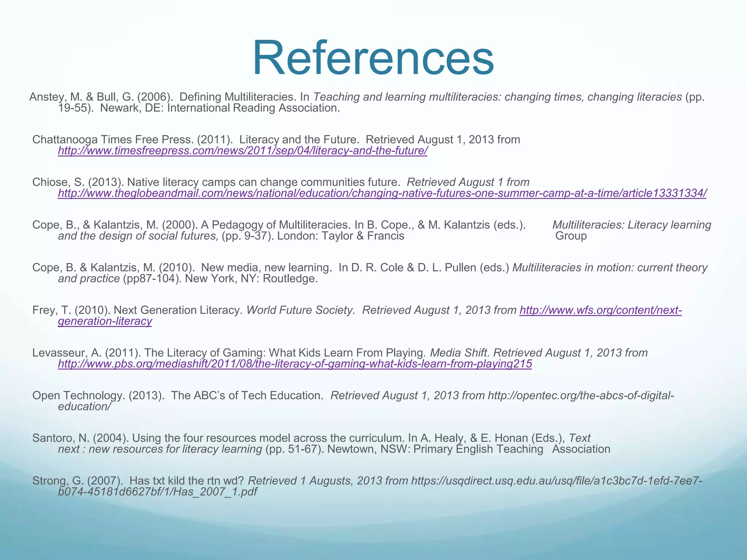Click 'London: Taylor & Francis' text

[341, 236]
